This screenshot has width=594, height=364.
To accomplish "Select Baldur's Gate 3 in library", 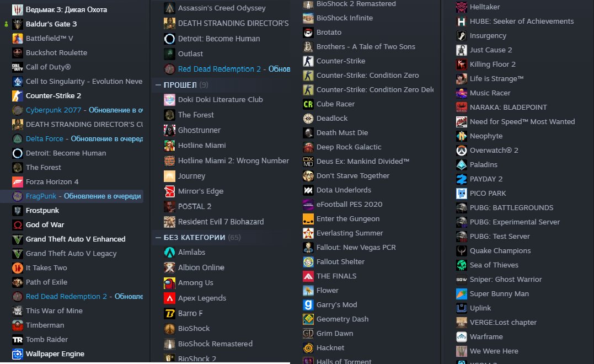I will coord(51,24).
